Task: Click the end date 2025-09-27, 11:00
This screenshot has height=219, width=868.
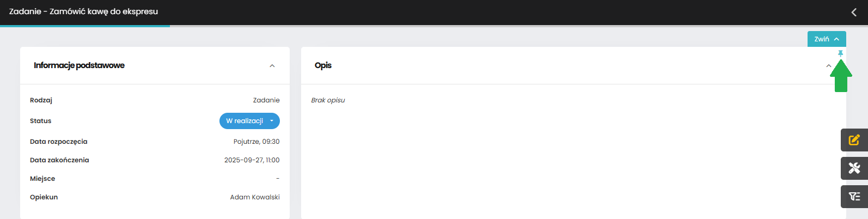Action: [252, 160]
